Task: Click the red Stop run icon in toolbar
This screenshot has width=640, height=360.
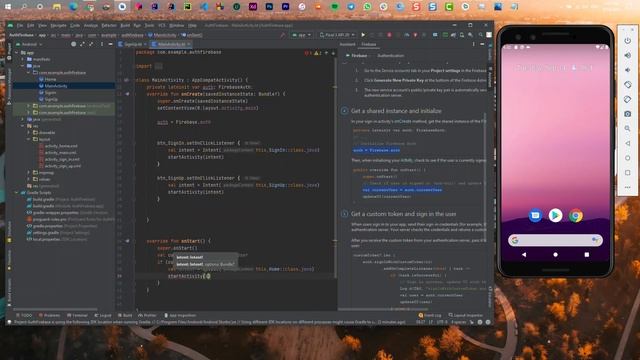Action: 389,35
